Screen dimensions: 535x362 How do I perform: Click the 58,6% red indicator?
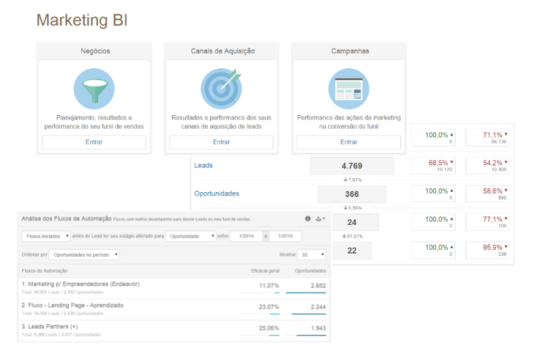(488, 194)
